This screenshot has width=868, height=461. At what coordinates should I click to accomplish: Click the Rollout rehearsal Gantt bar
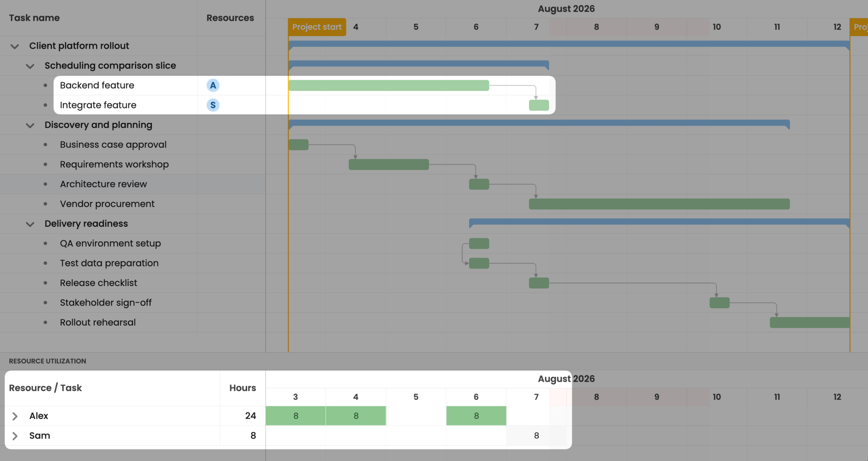click(810, 322)
